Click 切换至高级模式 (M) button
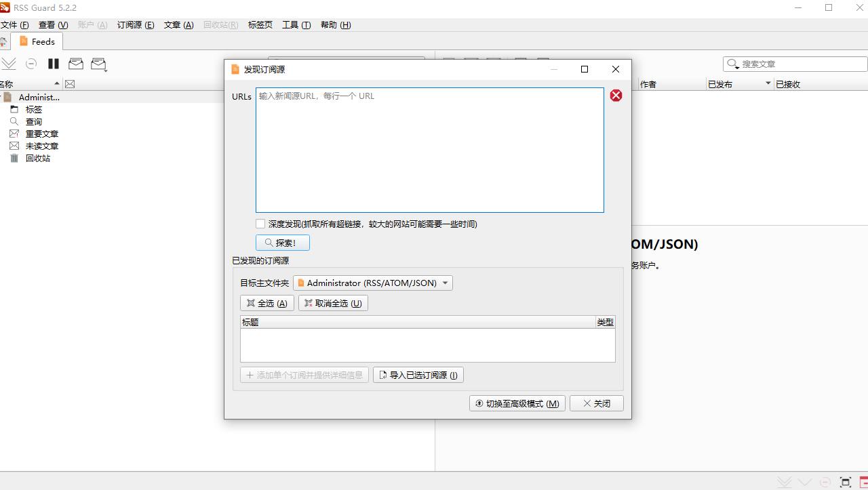The width and height of the screenshot is (868, 490). tap(517, 403)
